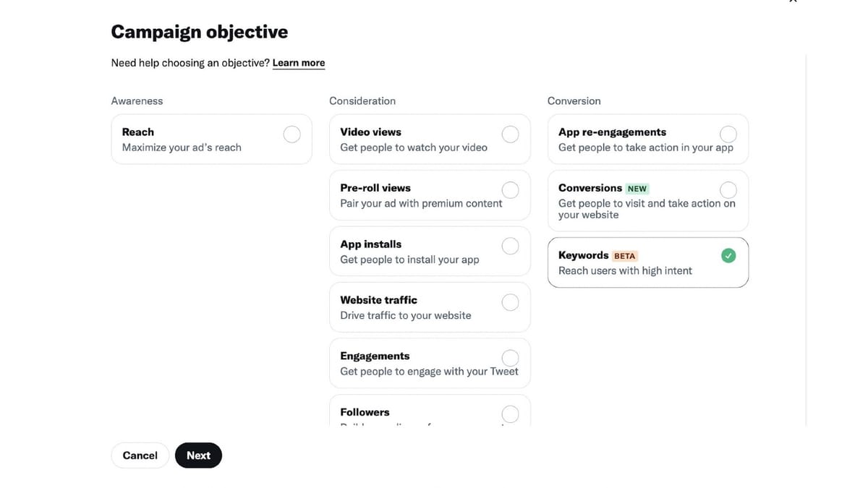
Task: Click the green Keywords checkmark icon
Action: pos(728,255)
